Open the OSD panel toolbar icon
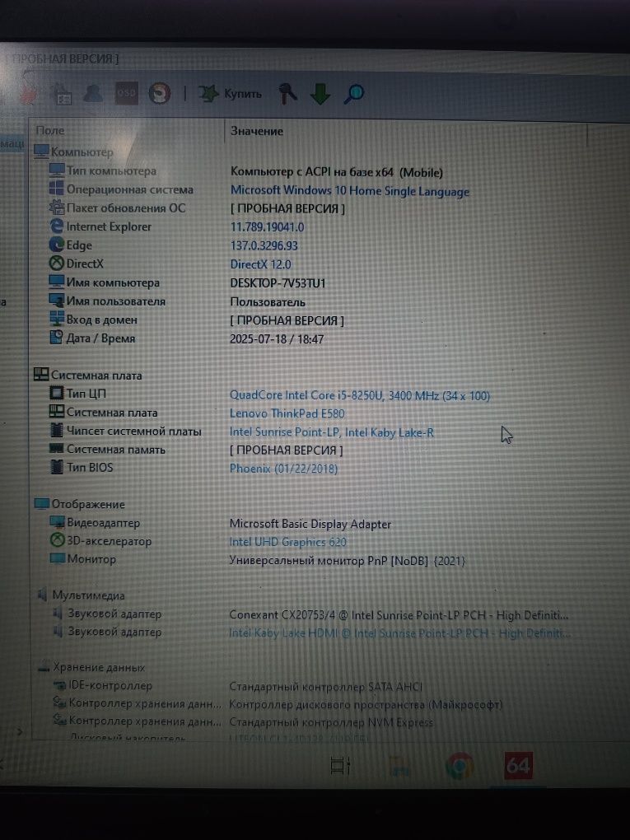630x840 pixels. click(127, 93)
